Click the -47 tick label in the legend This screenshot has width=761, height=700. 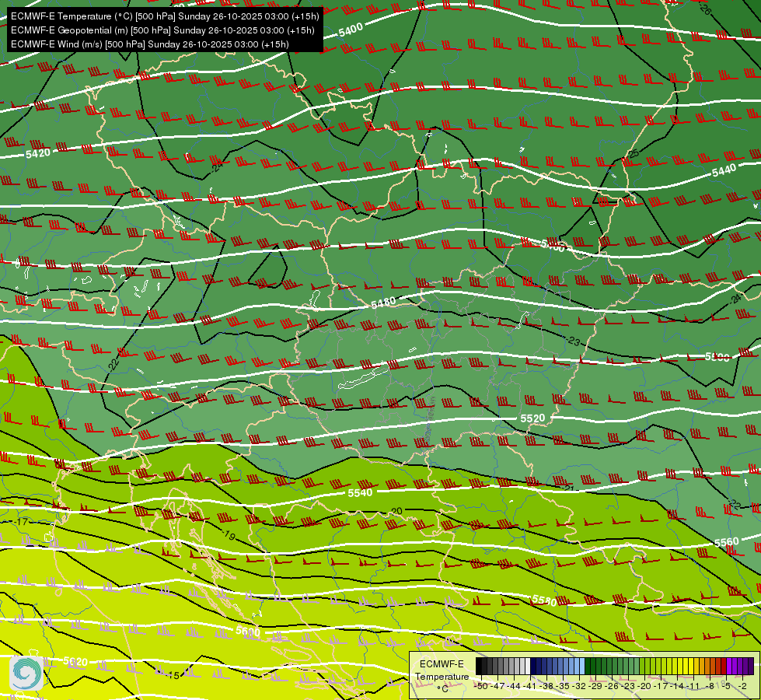coord(497,686)
